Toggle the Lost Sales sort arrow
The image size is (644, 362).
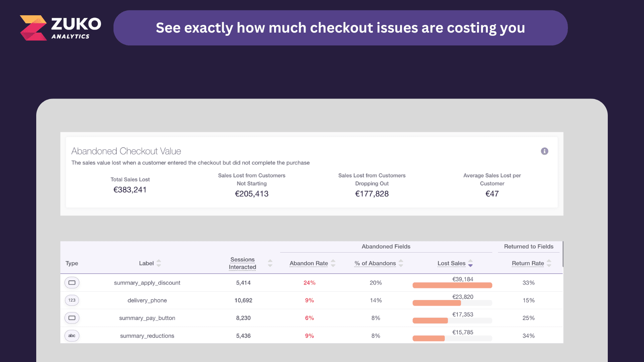pyautogui.click(x=471, y=263)
